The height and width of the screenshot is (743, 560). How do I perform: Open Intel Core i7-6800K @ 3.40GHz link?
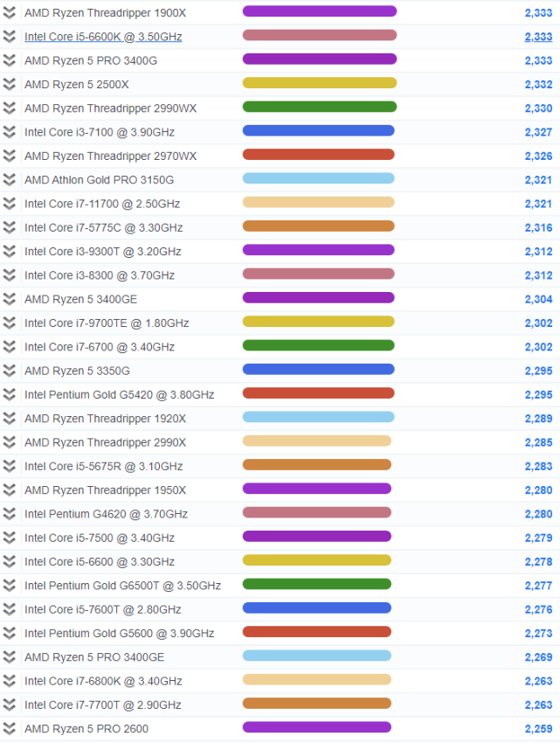click(103, 680)
